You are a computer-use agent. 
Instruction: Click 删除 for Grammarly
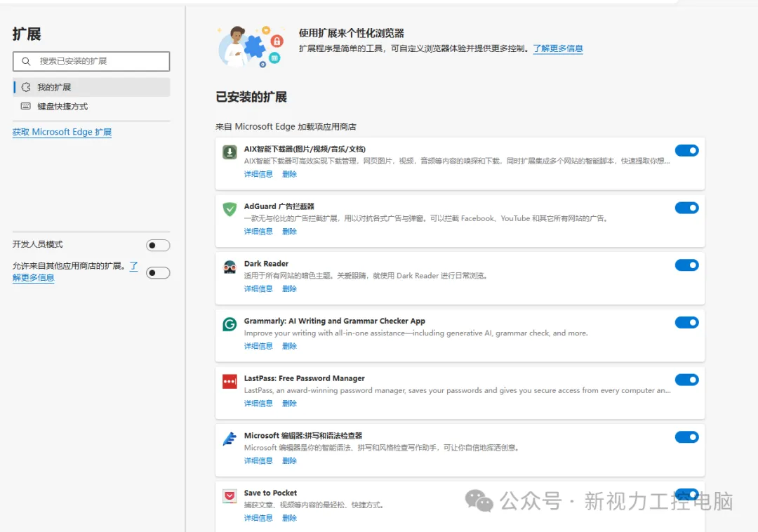(289, 346)
